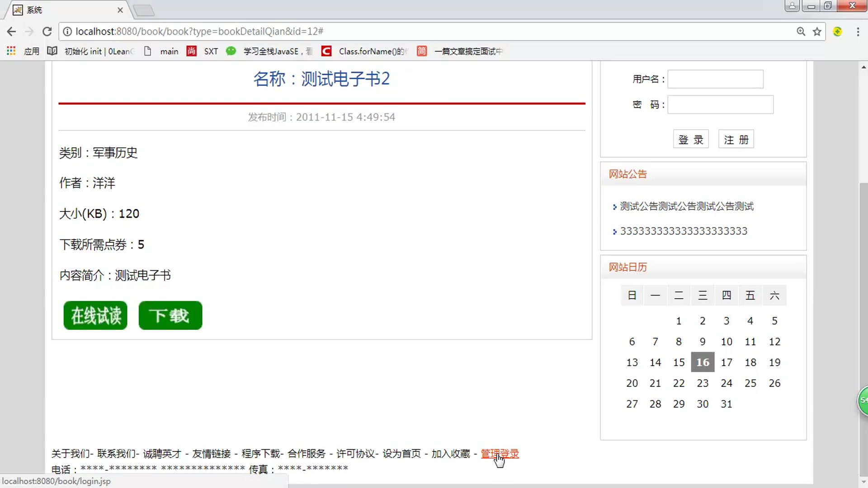Click the green extension icon beside the address bar
Image resolution: width=868 pixels, height=488 pixels.
coord(838,31)
